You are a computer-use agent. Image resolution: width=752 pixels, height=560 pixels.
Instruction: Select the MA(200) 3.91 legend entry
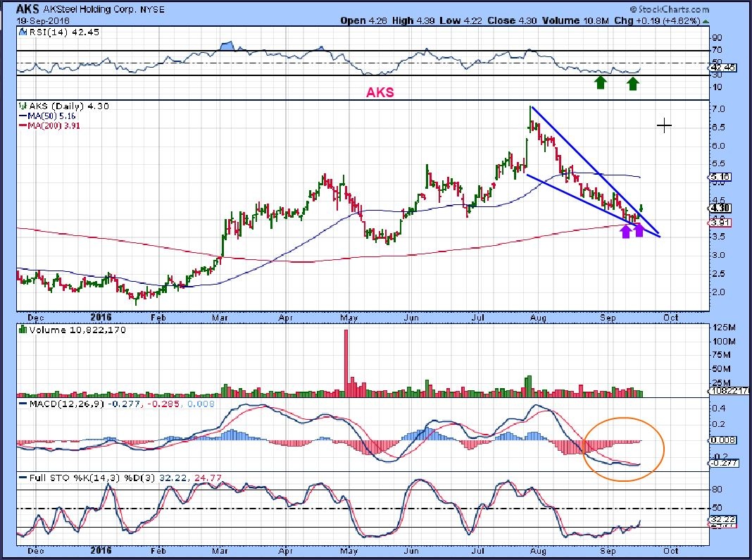pyautogui.click(x=46, y=125)
